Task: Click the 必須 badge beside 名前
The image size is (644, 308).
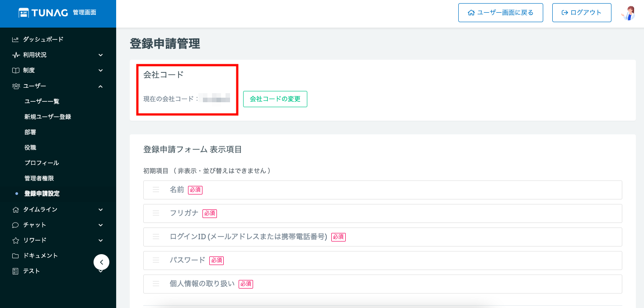Action: (x=195, y=190)
